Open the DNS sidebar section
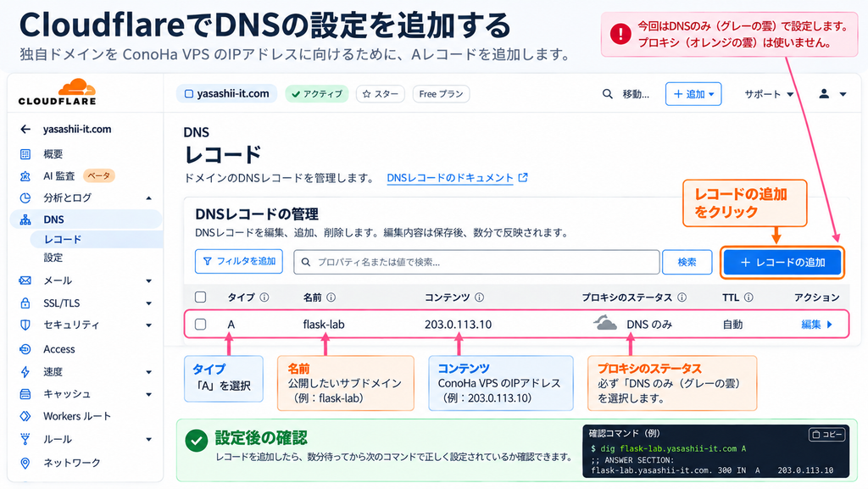The height and width of the screenshot is (489, 868). (86, 219)
